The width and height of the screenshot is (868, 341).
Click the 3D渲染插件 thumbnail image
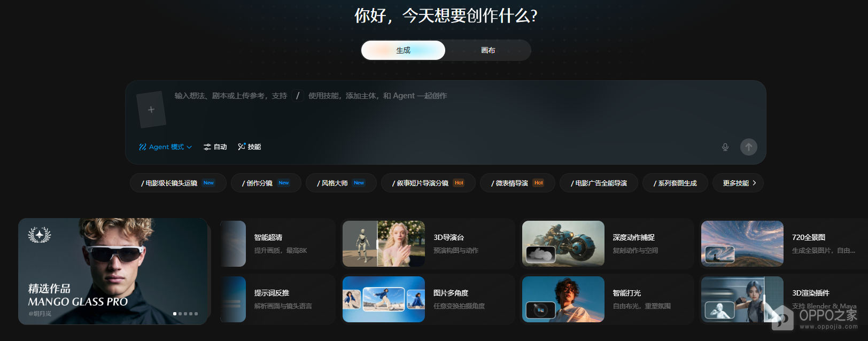coord(742,299)
